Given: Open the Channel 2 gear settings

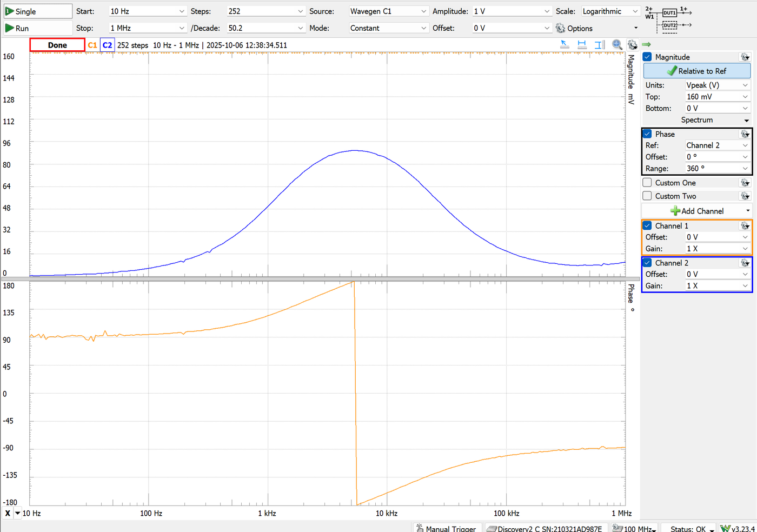Looking at the screenshot, I should point(745,263).
